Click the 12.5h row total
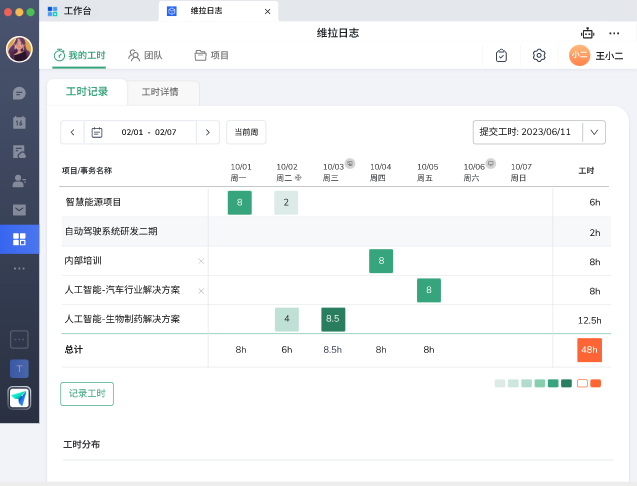Image resolution: width=637 pixels, height=486 pixels. (589, 321)
